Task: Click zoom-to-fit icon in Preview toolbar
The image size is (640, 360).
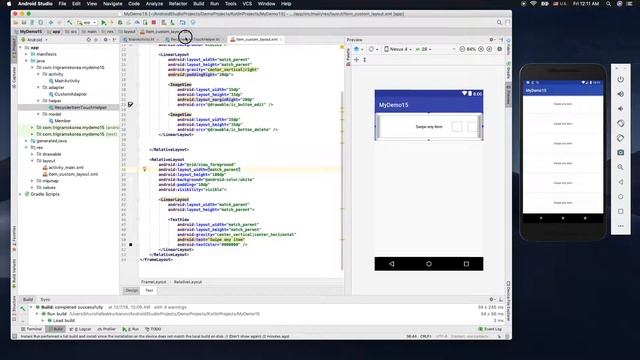Action: click(x=489, y=49)
